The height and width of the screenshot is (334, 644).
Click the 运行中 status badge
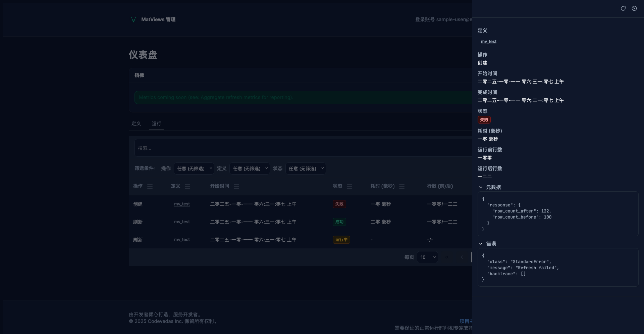tap(341, 240)
